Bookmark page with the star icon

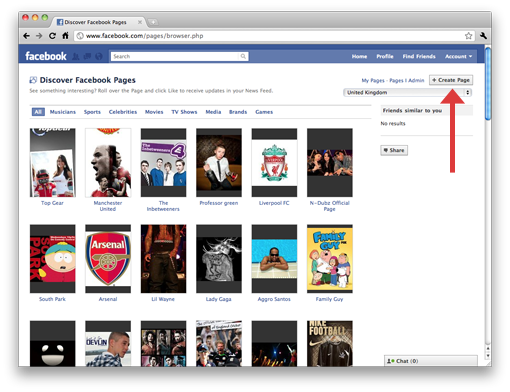pyautogui.click(x=468, y=36)
